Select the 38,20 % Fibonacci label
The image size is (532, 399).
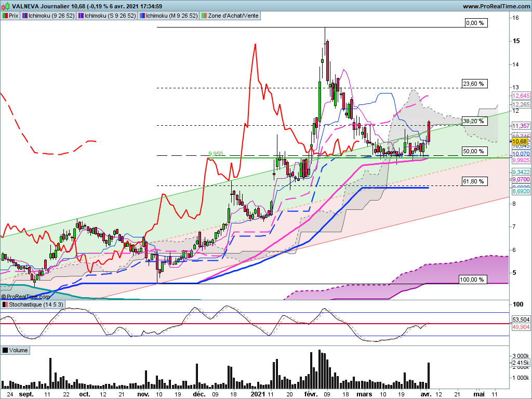click(475, 121)
